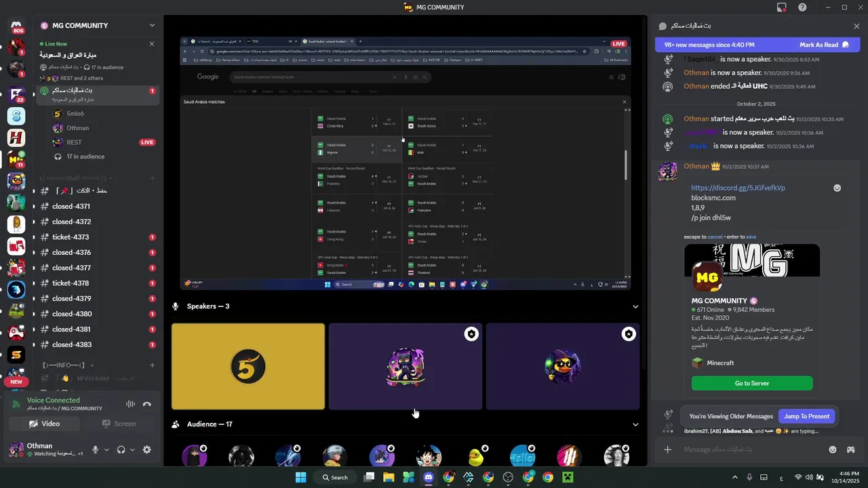
Task: Select speaker REST with LIVE badge
Action: coord(105,142)
